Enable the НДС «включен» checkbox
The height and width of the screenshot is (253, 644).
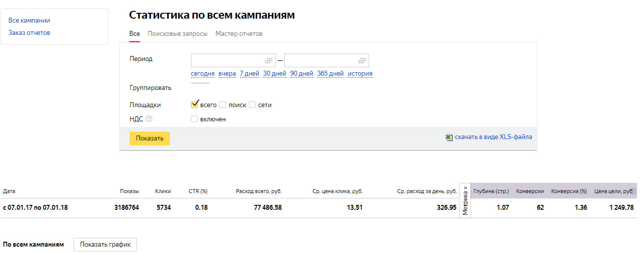click(194, 119)
